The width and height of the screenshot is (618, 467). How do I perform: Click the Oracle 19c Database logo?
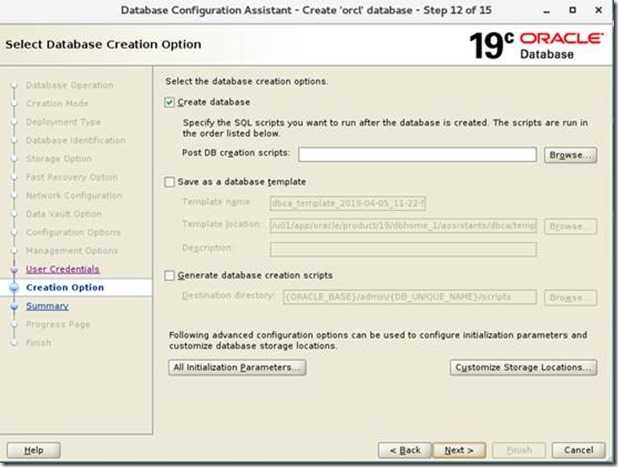tap(536, 46)
